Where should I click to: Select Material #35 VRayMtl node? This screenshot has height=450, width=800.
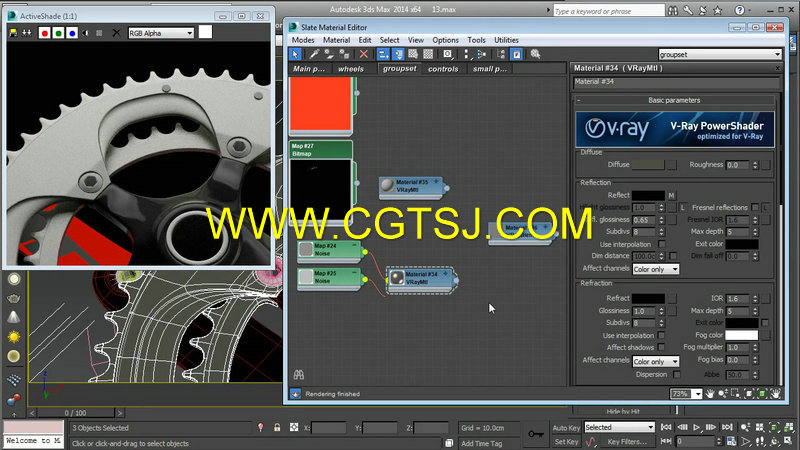coord(412,186)
